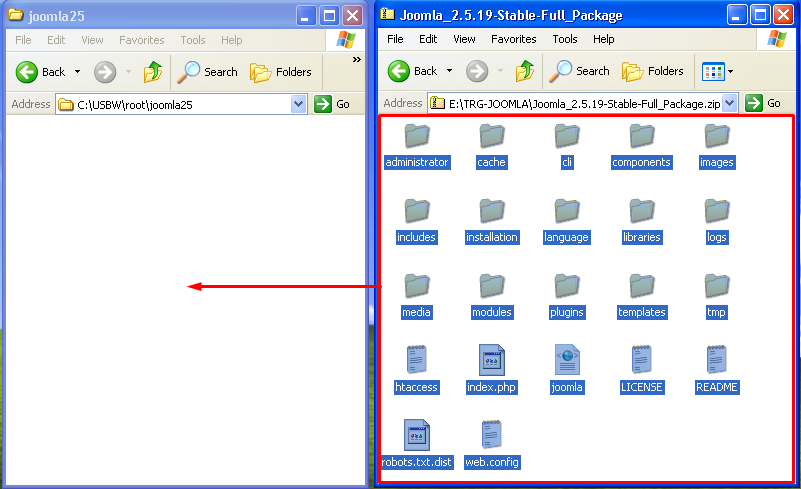801x489 pixels.
Task: Toggle Folders pane in joomla25 window
Action: pyautogui.click(x=281, y=72)
